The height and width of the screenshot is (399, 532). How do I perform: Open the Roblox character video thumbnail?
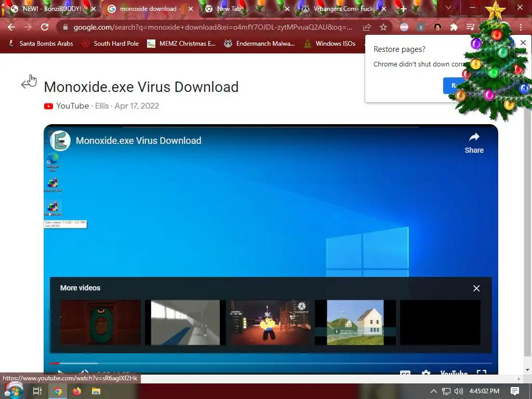click(270, 322)
